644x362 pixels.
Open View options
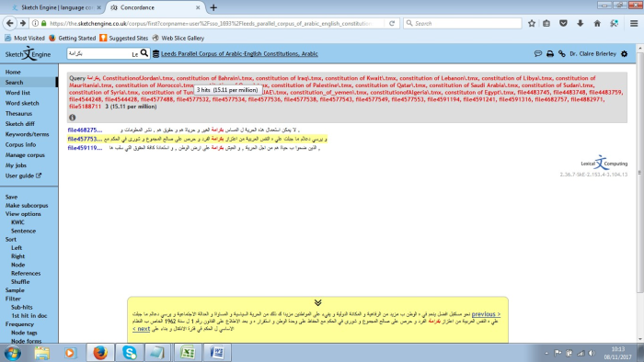(23, 214)
